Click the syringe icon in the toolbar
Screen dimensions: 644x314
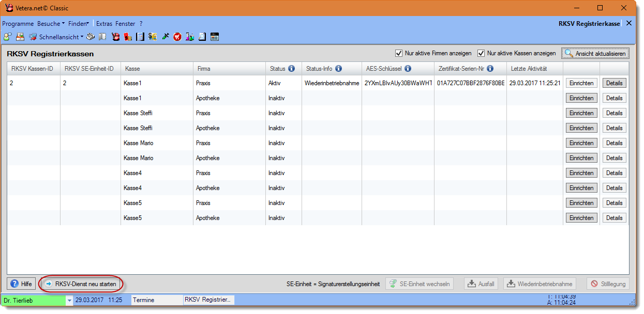click(x=166, y=37)
